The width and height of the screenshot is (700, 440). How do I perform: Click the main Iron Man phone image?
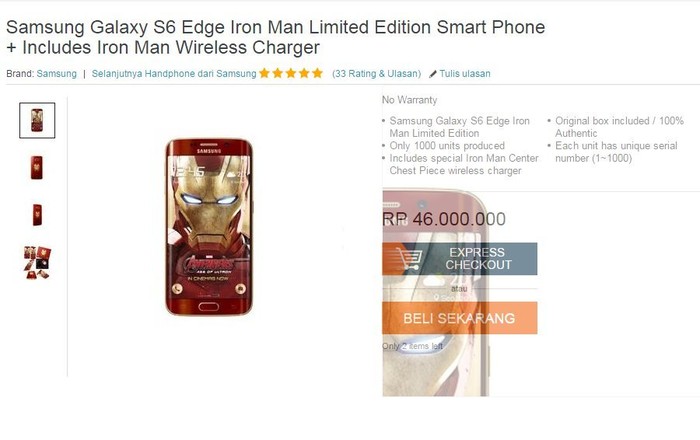[x=209, y=227]
